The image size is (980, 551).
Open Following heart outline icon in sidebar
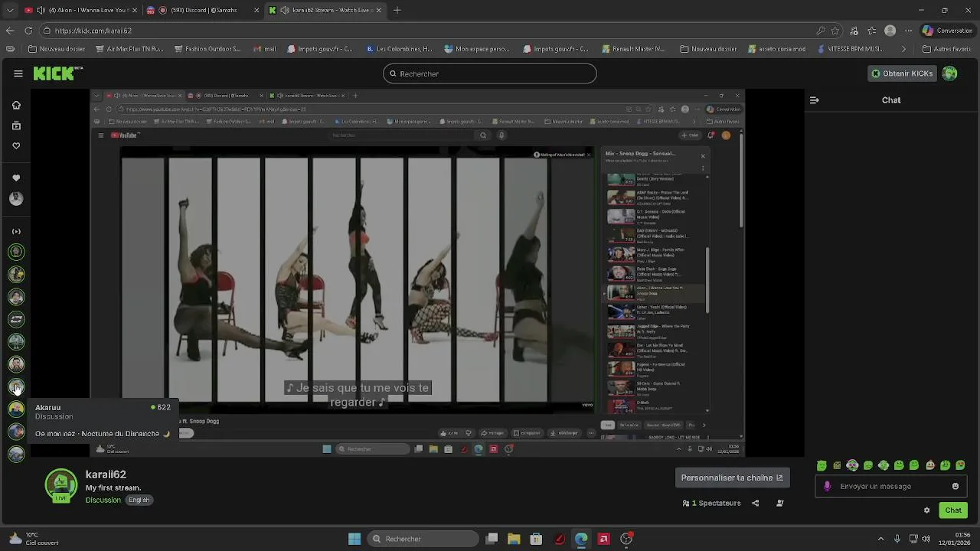(16, 146)
